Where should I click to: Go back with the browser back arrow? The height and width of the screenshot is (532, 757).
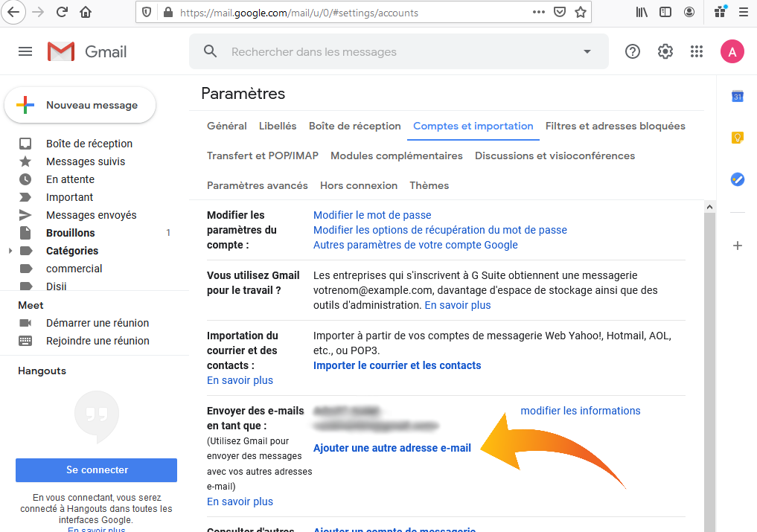tap(13, 13)
